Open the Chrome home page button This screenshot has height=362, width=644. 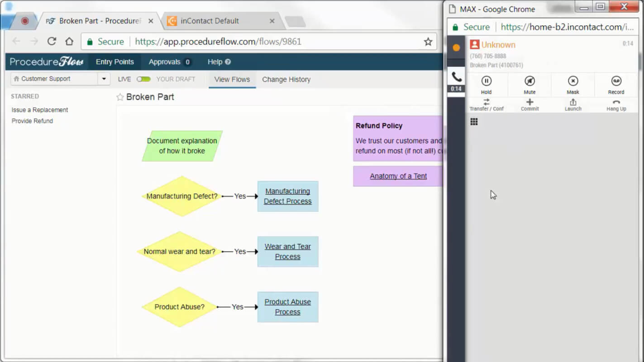[69, 42]
